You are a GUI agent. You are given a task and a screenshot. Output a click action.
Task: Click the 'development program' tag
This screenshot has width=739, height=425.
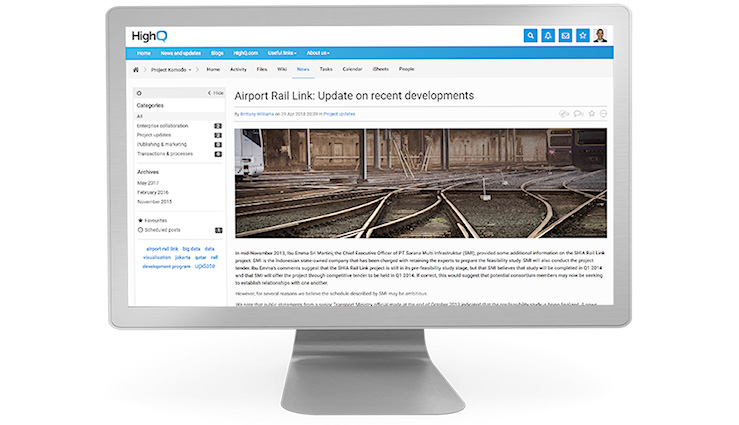coord(166,267)
